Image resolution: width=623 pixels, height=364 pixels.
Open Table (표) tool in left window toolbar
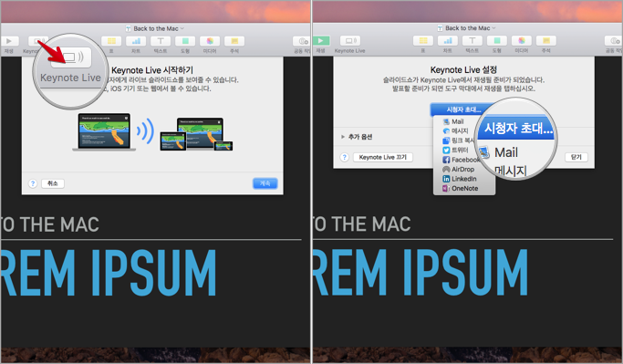tap(111, 41)
